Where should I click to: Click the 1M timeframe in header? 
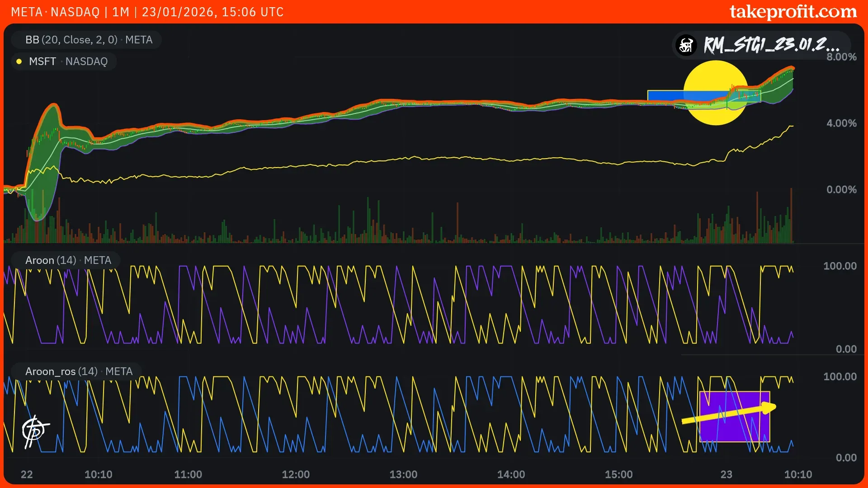(x=121, y=12)
